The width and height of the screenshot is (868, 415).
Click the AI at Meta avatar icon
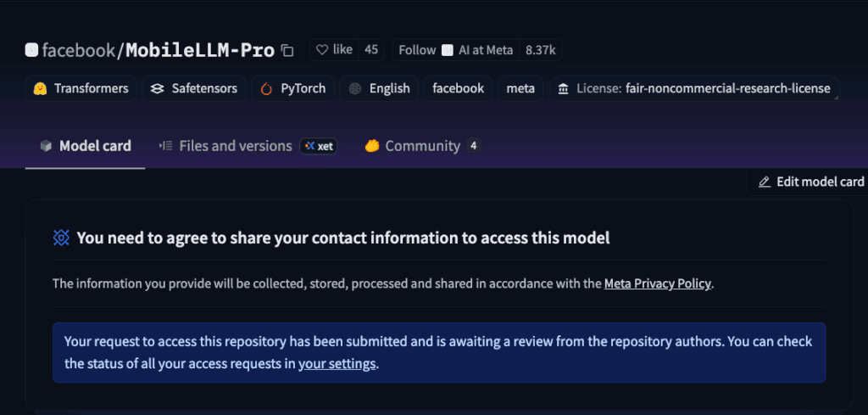[x=448, y=50]
